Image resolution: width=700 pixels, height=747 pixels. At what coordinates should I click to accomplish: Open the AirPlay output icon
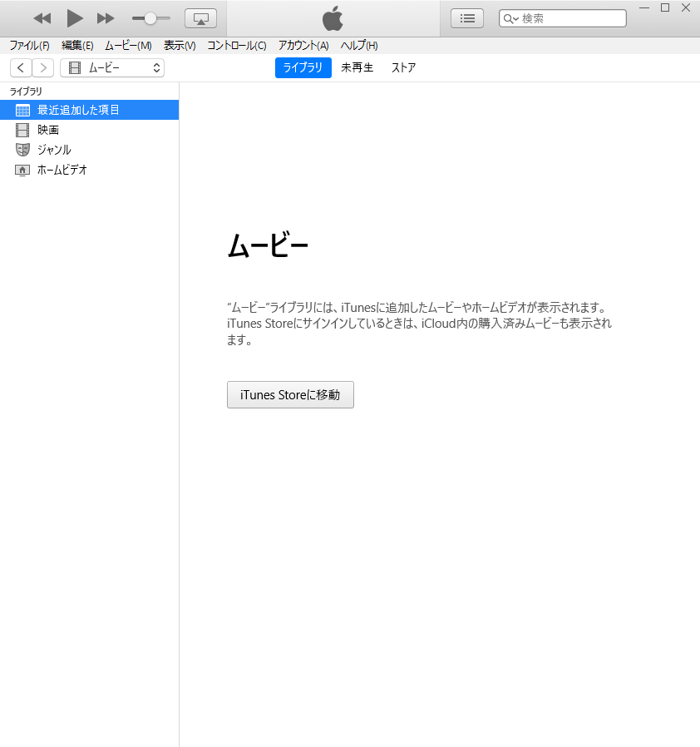pos(200,18)
